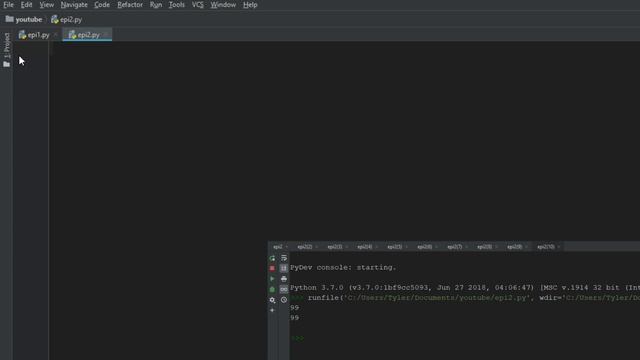Open the Navigate menu
640x360 pixels.
tap(74, 5)
